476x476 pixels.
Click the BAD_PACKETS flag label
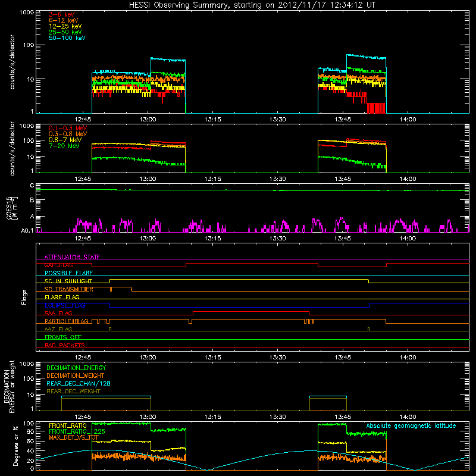click(x=65, y=345)
